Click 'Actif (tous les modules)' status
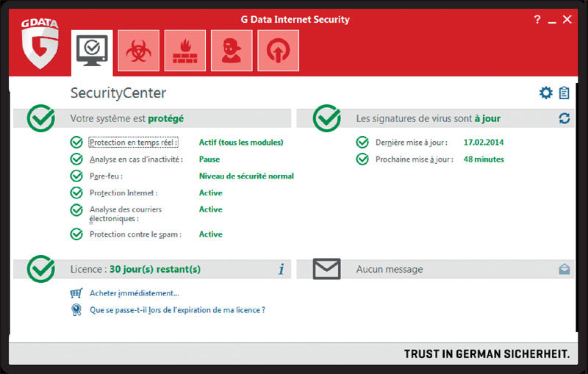This screenshot has width=588, height=374. coord(241,143)
